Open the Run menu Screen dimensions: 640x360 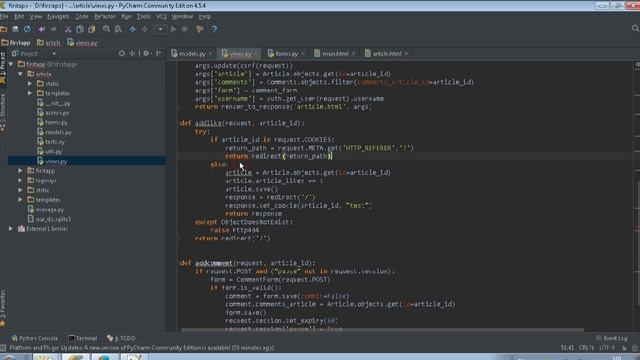tap(126, 17)
